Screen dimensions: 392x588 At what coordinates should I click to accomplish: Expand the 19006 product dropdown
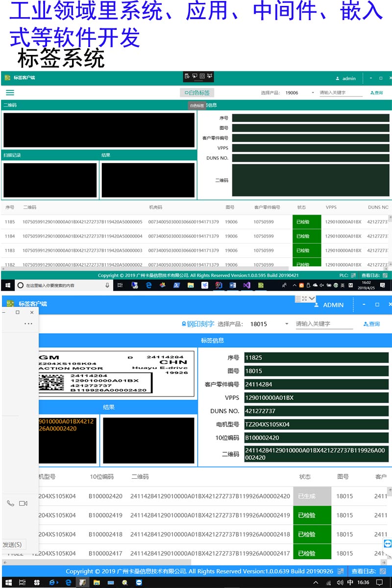tap(313, 93)
